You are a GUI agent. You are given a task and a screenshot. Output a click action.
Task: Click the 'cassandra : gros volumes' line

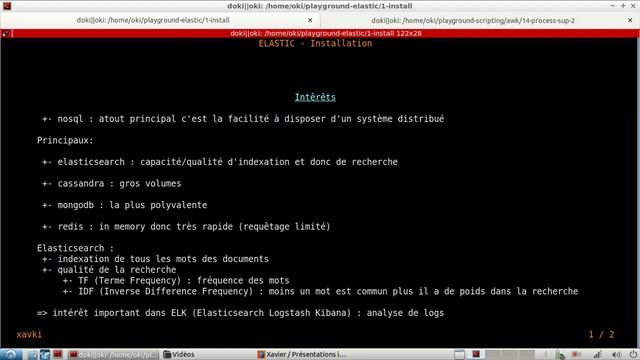(111, 184)
